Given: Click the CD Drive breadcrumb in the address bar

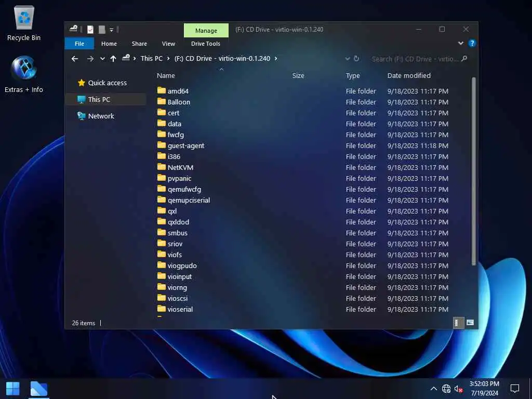Looking at the screenshot, I should (x=222, y=58).
